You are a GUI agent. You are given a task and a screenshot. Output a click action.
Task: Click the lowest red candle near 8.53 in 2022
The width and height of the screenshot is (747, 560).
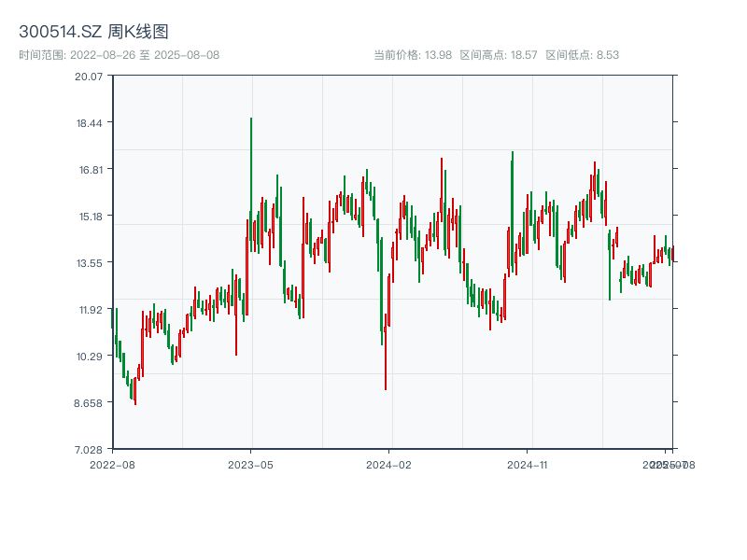(x=135, y=391)
